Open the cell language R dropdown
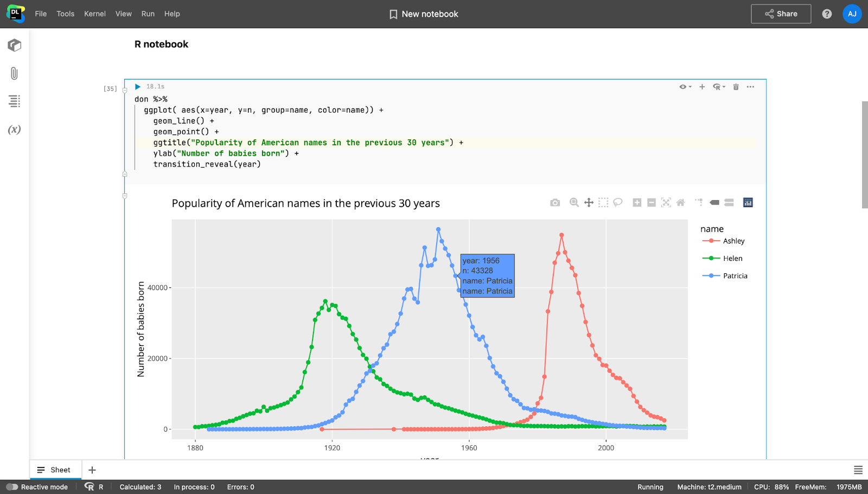 (719, 87)
